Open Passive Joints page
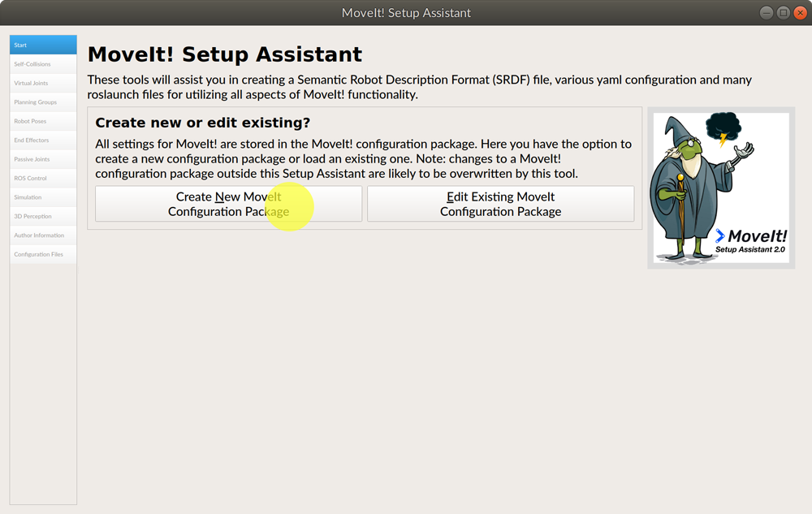 pyautogui.click(x=43, y=159)
